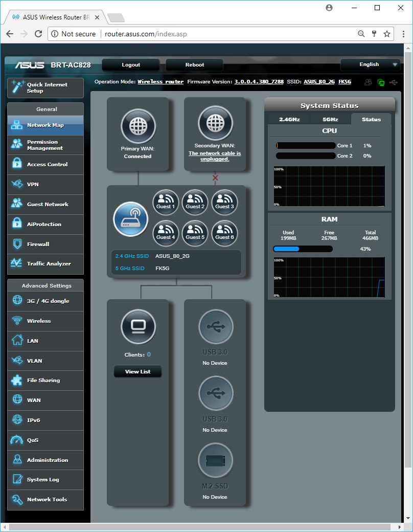Select the first USB 3.0 icon
The image size is (413, 532).
[x=215, y=326]
